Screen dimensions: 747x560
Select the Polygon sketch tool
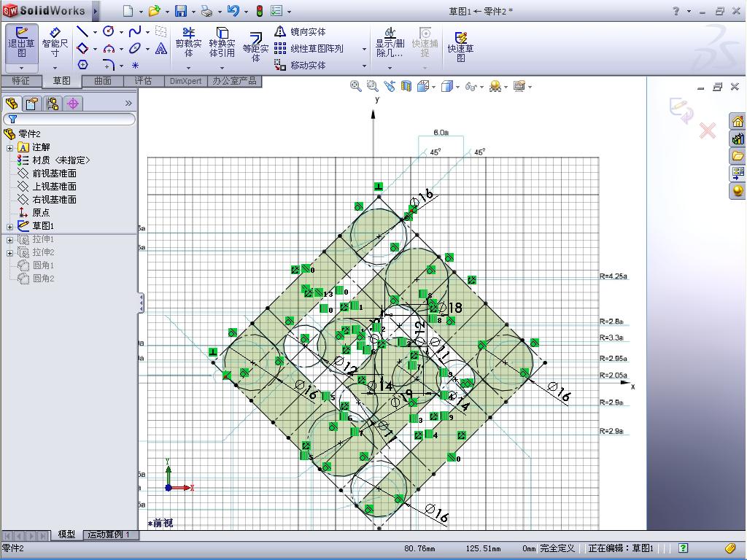click(x=82, y=64)
